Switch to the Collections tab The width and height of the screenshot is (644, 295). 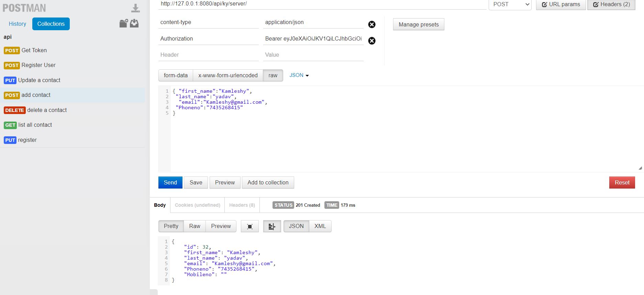[x=51, y=24]
